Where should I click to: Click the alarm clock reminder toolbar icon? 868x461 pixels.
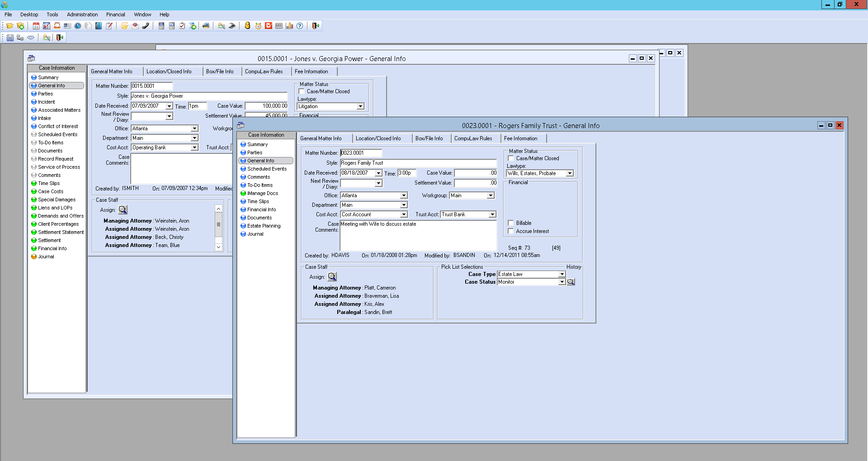point(258,26)
